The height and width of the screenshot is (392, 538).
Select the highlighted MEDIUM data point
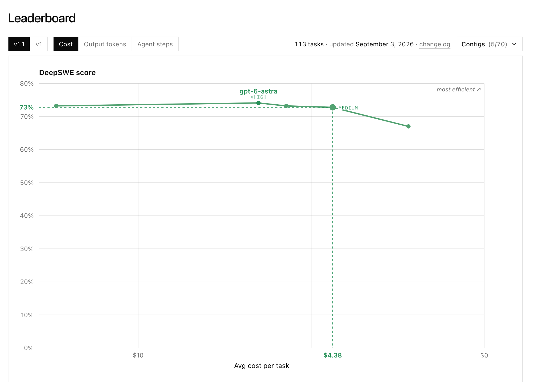tap(333, 107)
